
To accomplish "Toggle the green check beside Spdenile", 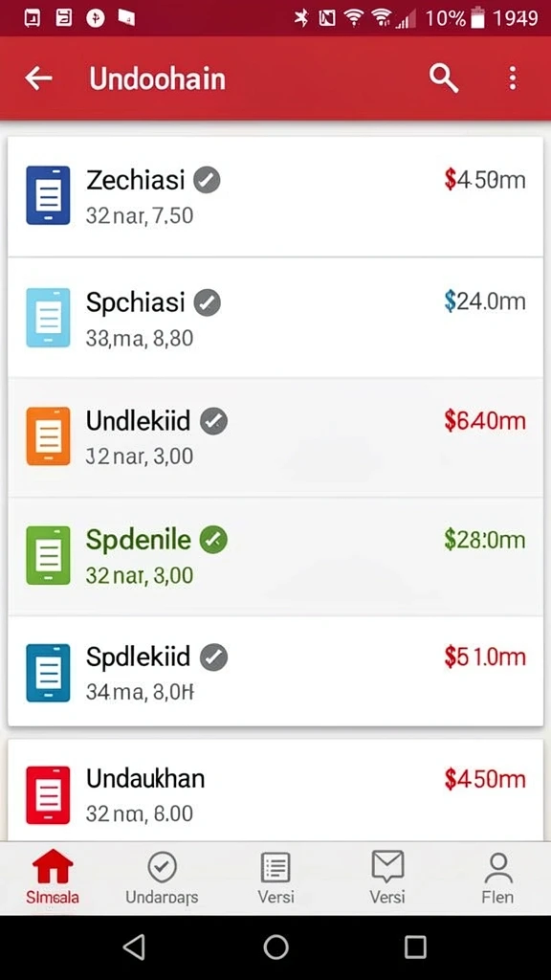I will coord(213,540).
